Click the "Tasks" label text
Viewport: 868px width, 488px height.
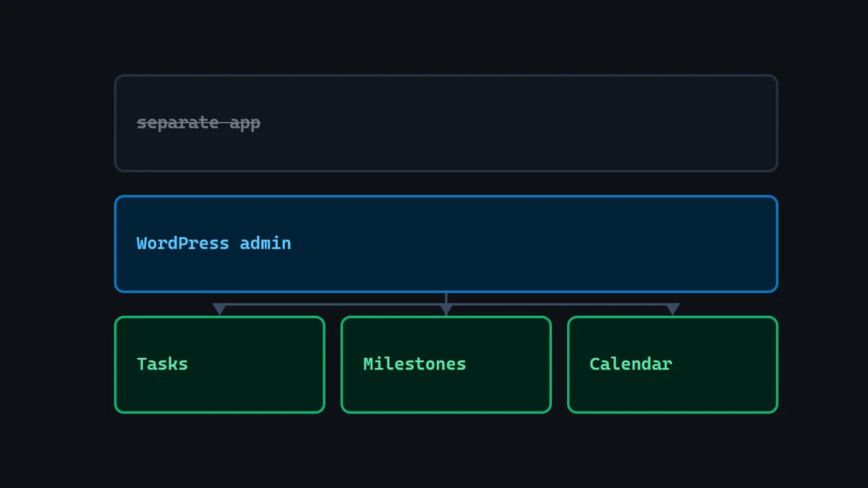click(x=163, y=364)
